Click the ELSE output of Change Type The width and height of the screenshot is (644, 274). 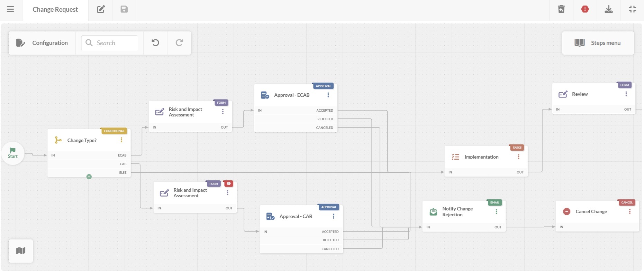point(123,173)
